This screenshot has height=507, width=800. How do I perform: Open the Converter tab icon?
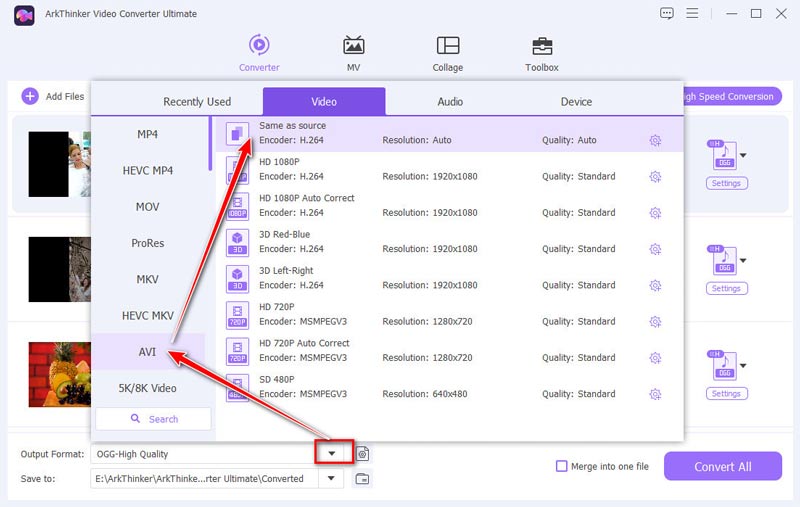[259, 45]
